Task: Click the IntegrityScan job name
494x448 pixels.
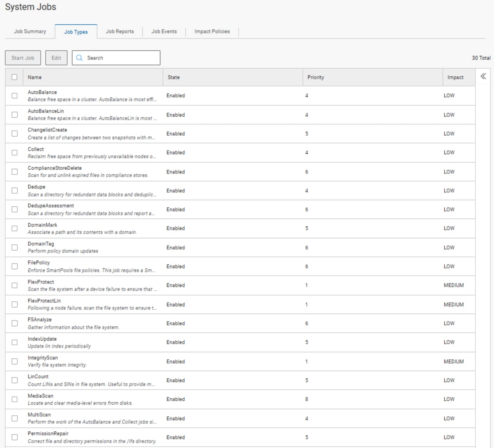Action: 43,358
